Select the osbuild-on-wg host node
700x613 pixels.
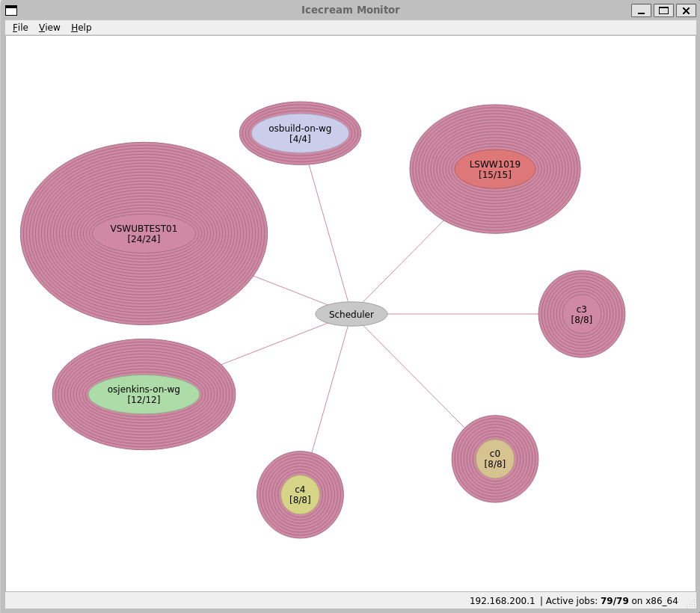(300, 133)
